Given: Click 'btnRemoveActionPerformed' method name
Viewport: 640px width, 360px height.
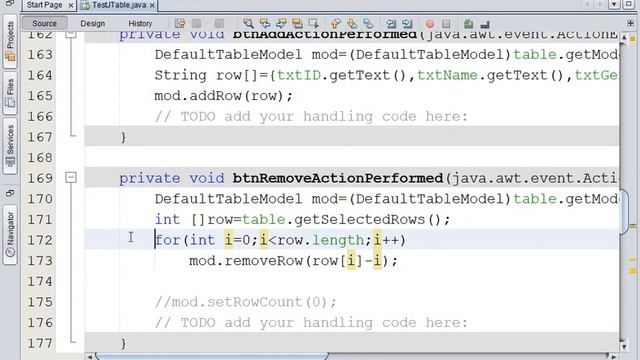Looking at the screenshot, I should 338,178.
